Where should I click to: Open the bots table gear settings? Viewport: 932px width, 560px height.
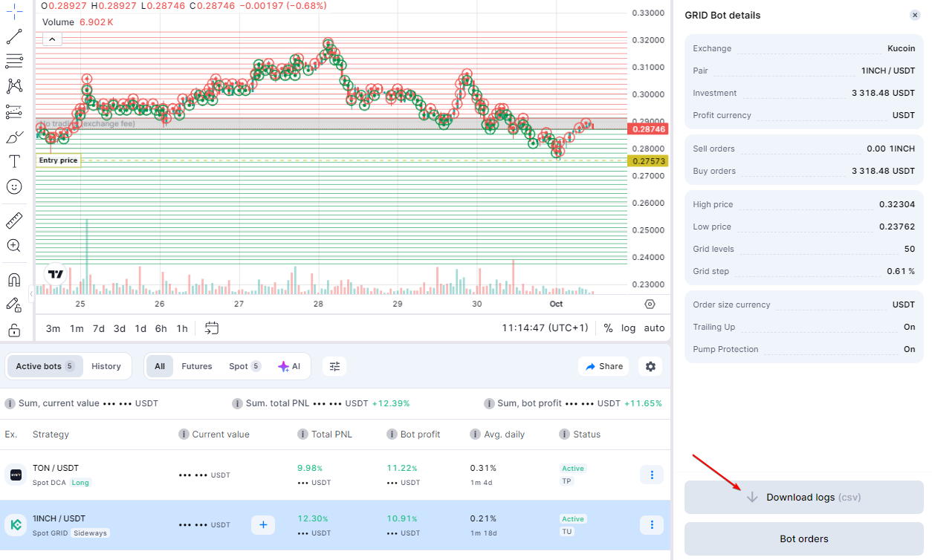651,366
